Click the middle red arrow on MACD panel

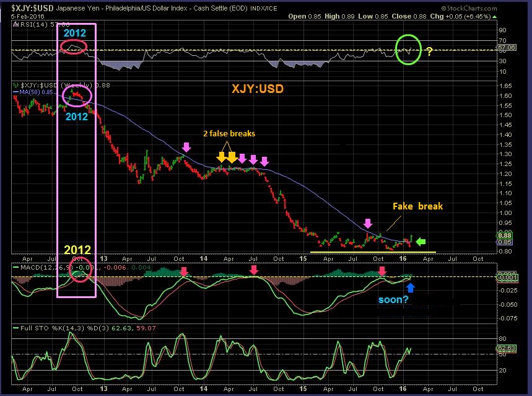pyautogui.click(x=253, y=270)
